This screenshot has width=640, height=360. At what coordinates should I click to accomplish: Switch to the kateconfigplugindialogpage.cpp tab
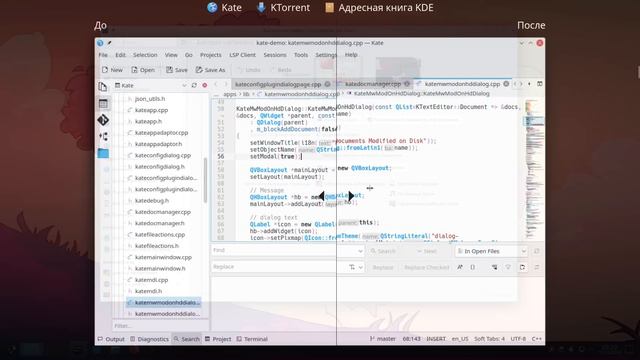(278, 84)
